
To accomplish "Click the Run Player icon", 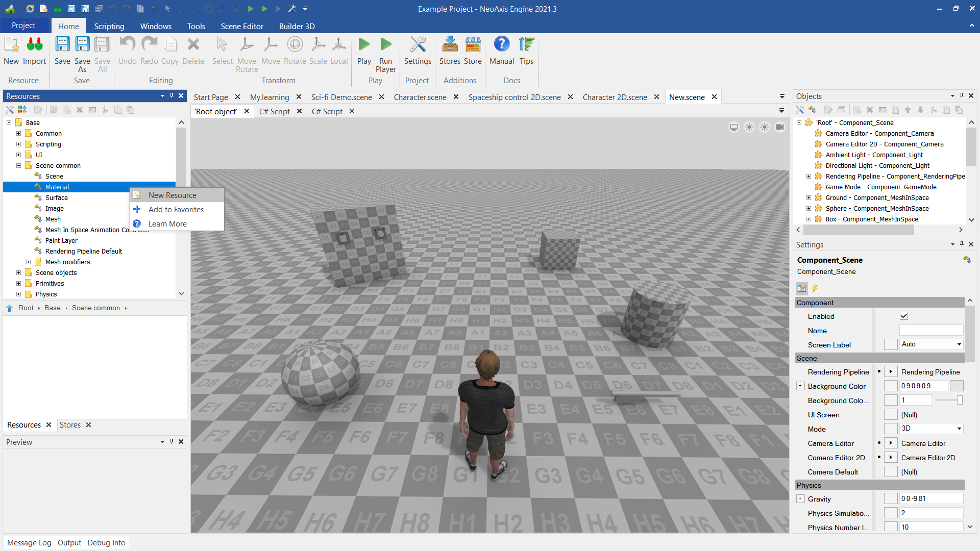I will point(386,45).
